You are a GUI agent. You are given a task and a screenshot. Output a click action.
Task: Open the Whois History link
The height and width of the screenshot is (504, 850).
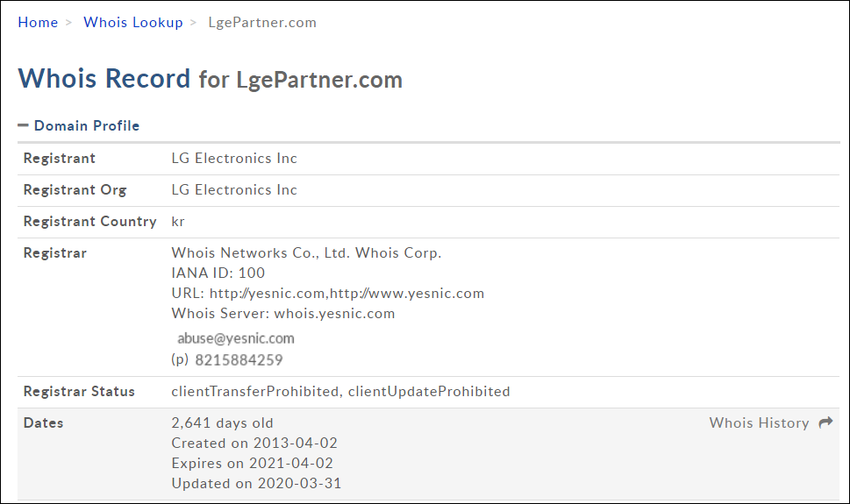(759, 423)
